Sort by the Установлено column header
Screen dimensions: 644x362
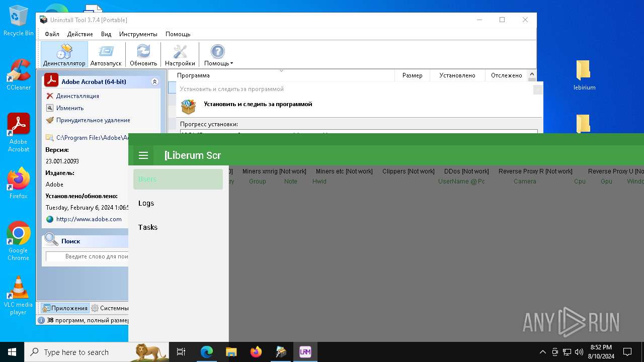[457, 75]
